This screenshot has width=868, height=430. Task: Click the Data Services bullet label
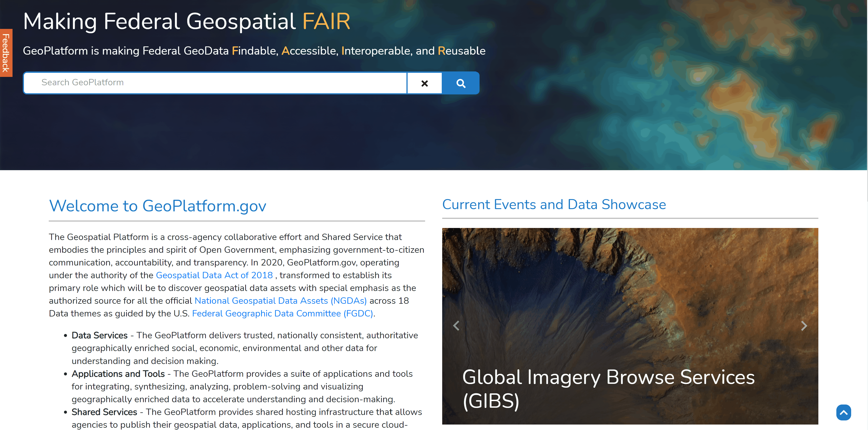pos(100,335)
